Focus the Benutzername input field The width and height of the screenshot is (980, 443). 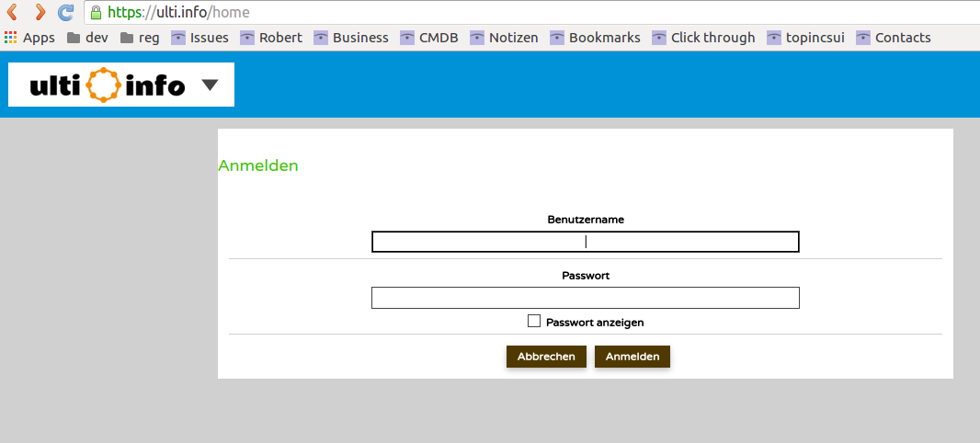click(x=585, y=242)
